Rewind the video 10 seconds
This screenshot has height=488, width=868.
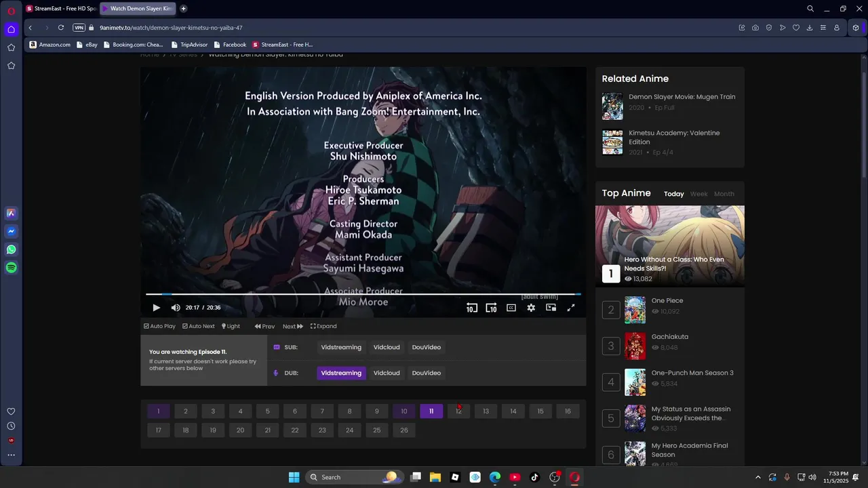click(x=471, y=308)
